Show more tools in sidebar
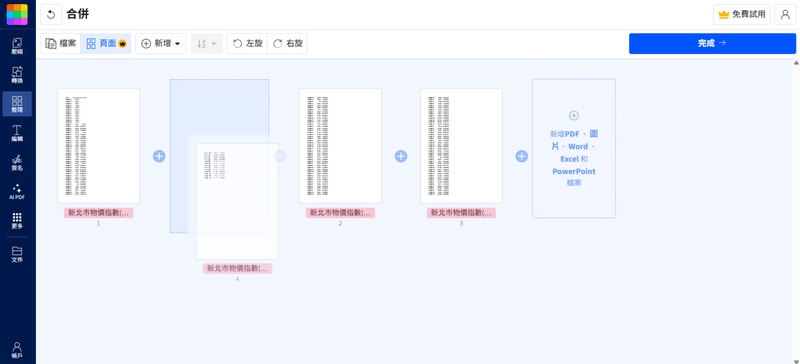This screenshot has height=364, width=800. [x=17, y=221]
